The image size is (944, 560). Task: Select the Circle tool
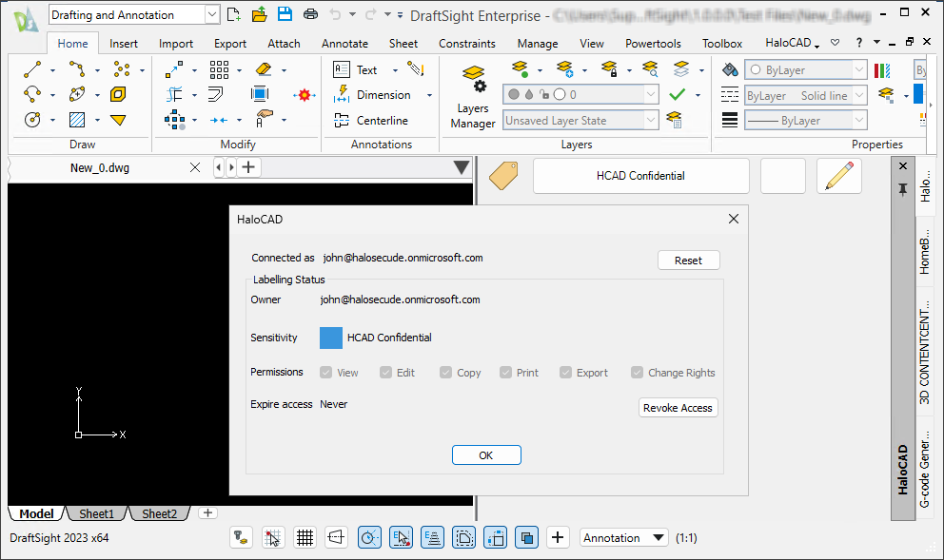coord(32,119)
